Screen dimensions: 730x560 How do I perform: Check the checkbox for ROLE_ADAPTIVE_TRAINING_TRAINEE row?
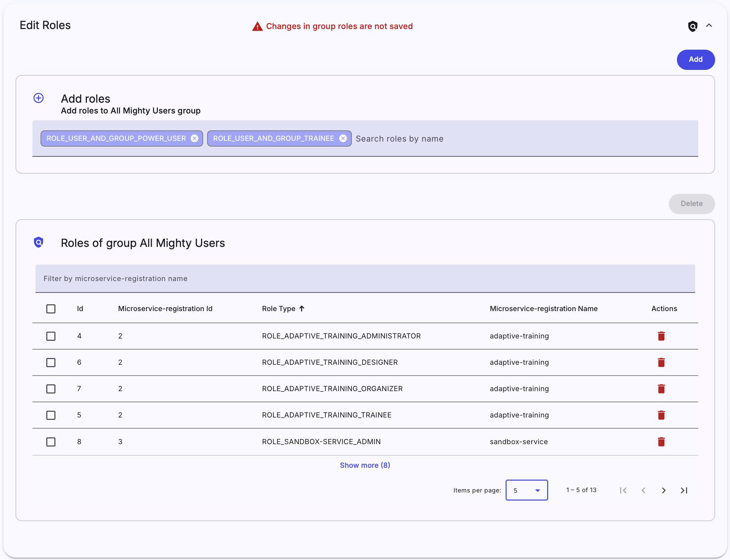point(51,415)
